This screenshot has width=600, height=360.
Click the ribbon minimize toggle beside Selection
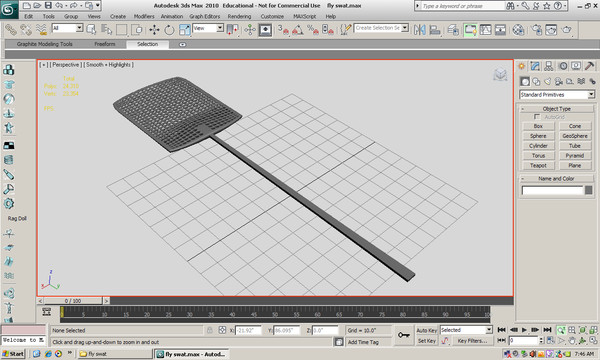(183, 44)
